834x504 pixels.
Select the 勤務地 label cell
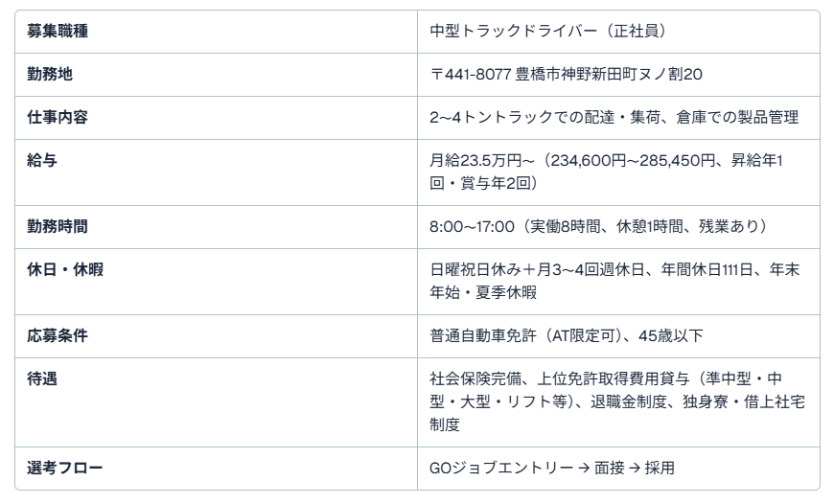[47, 75]
